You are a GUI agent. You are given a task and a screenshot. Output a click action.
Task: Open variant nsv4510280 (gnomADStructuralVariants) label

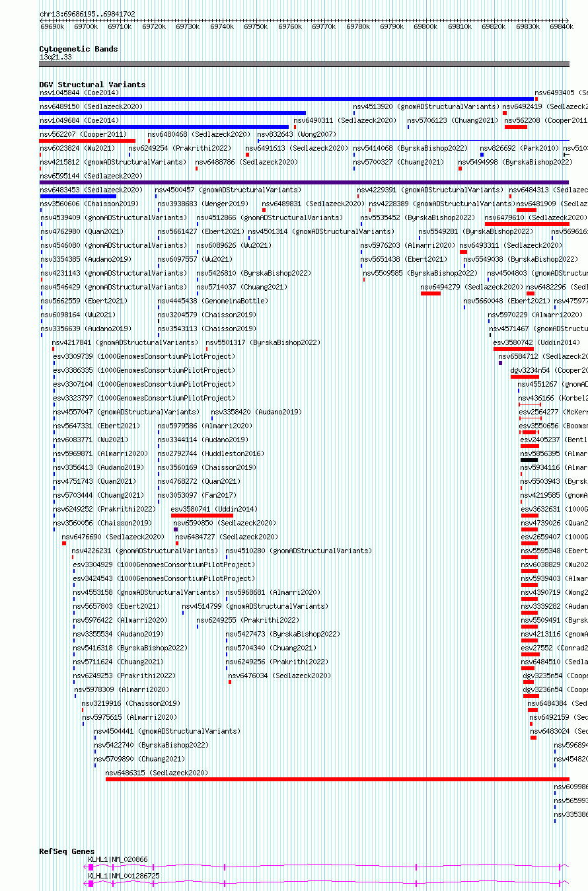coord(299,551)
